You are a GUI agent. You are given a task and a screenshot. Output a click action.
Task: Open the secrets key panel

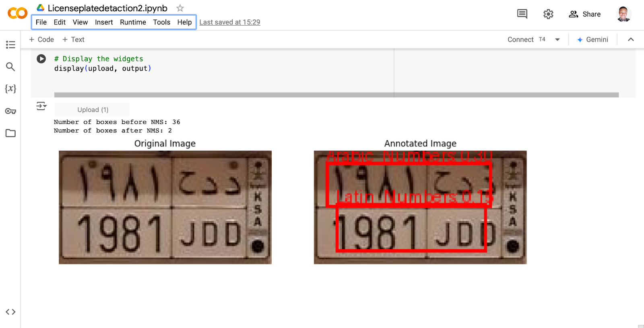[10, 111]
